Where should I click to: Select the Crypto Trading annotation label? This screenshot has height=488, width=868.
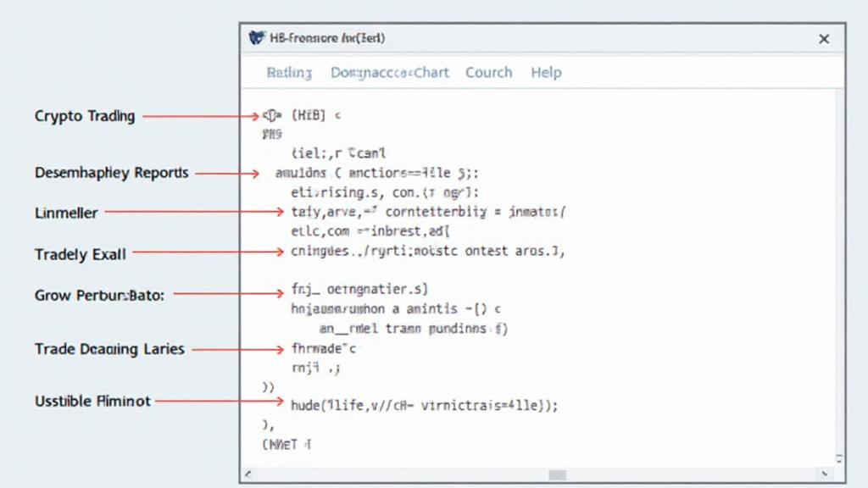(85, 116)
